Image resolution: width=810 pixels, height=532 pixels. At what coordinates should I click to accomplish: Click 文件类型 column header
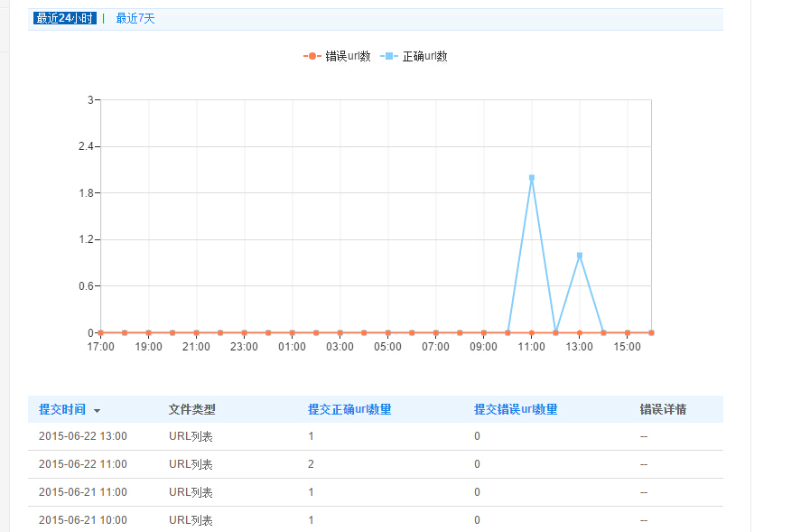pos(192,409)
